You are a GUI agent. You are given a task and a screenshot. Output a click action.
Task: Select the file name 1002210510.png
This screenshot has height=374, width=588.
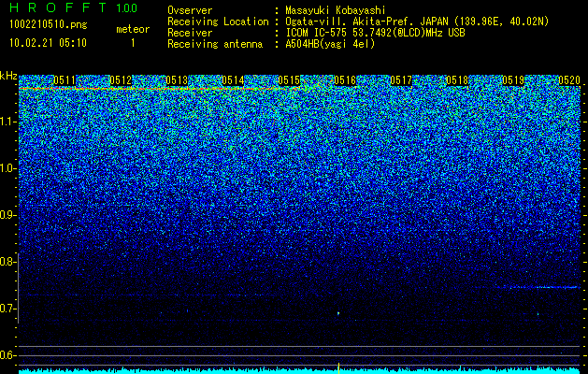(x=49, y=25)
